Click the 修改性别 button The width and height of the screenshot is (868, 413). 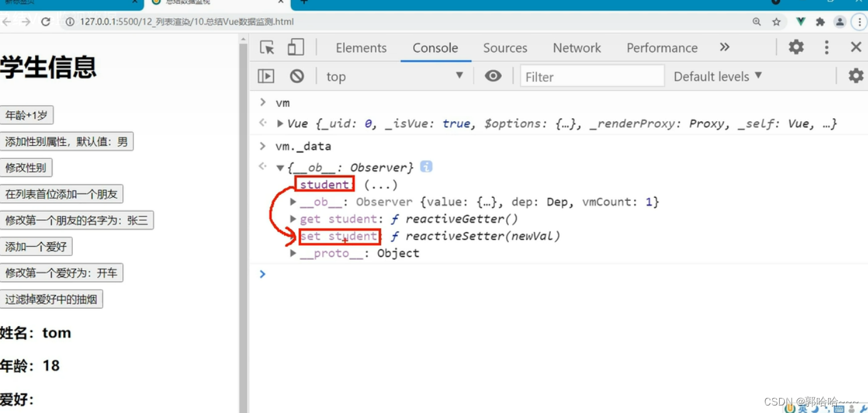(26, 168)
